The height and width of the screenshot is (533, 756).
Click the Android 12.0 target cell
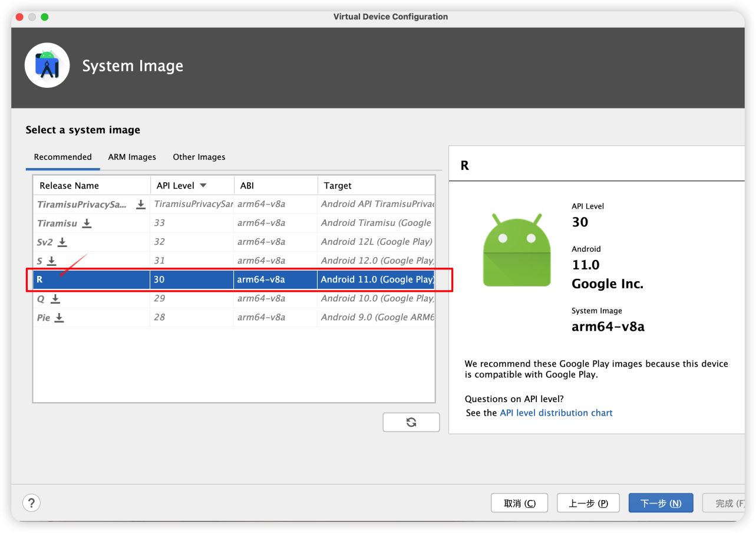click(x=377, y=261)
